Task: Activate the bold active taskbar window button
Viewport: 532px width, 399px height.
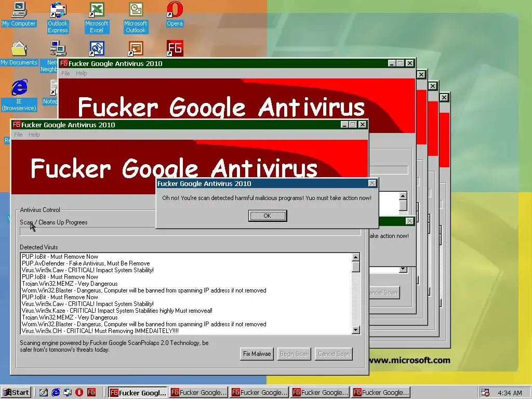Action: pyautogui.click(x=138, y=393)
